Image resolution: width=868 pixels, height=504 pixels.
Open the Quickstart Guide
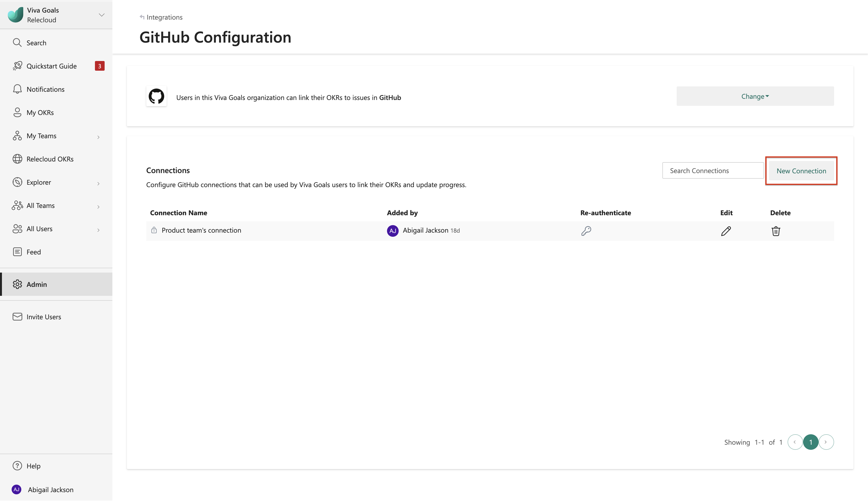(51, 66)
